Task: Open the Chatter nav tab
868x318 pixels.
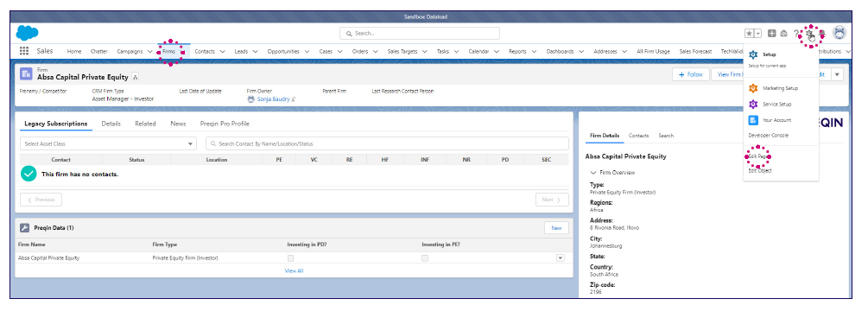Action: 99,52
